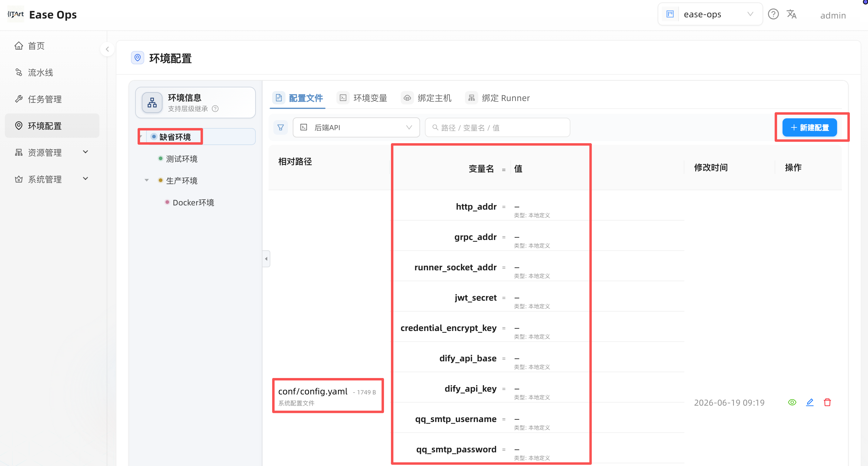Delete conf/config.yaml with trash icon
Image resolution: width=868 pixels, height=466 pixels.
click(x=827, y=402)
